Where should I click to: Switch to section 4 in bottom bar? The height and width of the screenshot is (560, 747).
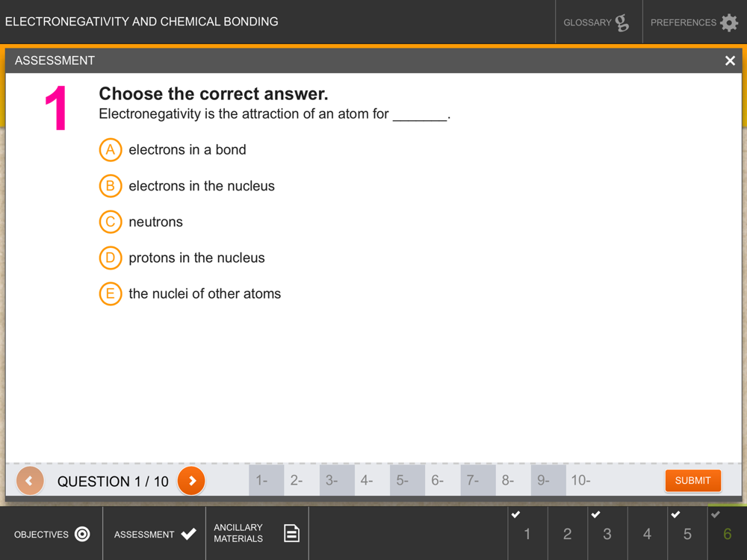[648, 533]
